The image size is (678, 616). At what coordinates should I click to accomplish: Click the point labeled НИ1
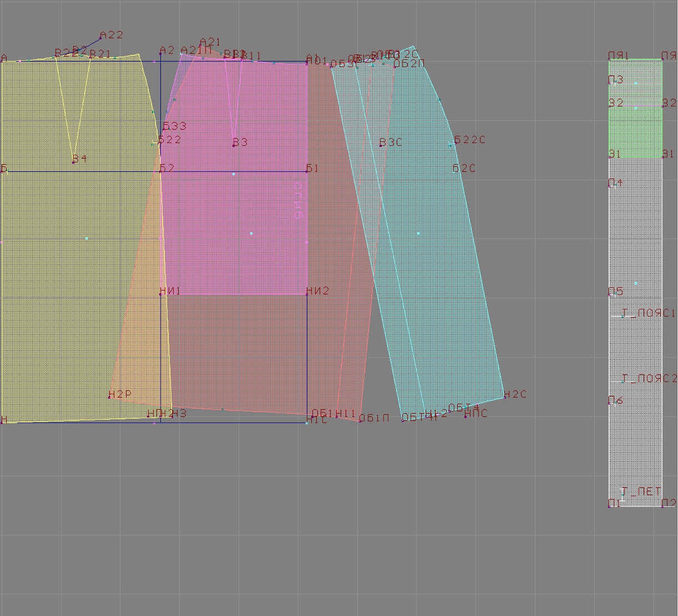click(x=160, y=294)
